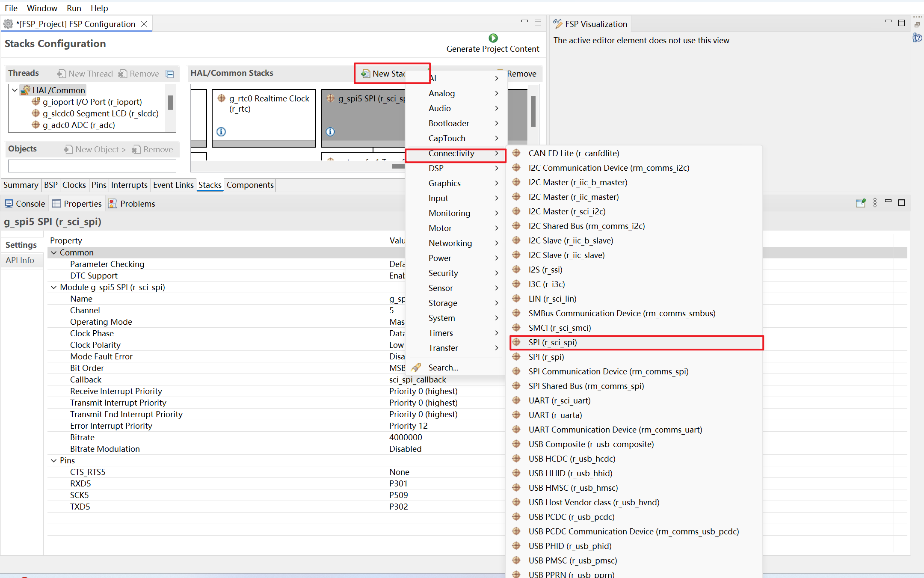Click the g_ioport I/O Port tree icon
The width and height of the screenshot is (924, 578).
coord(36,102)
